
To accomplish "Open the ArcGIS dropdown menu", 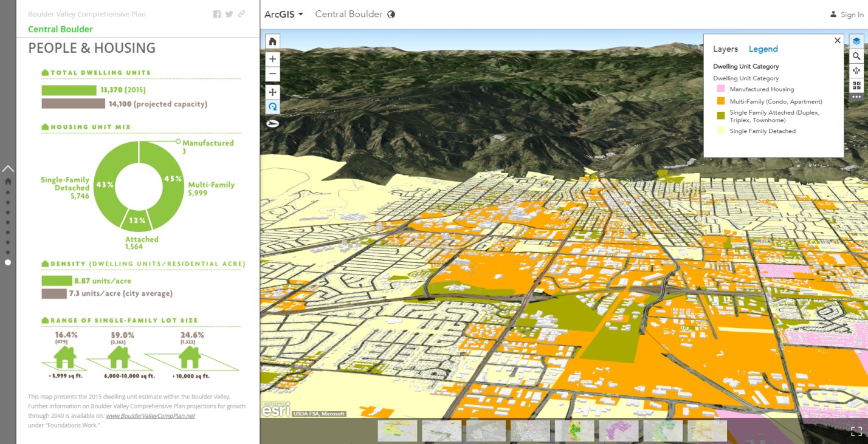I will (284, 14).
